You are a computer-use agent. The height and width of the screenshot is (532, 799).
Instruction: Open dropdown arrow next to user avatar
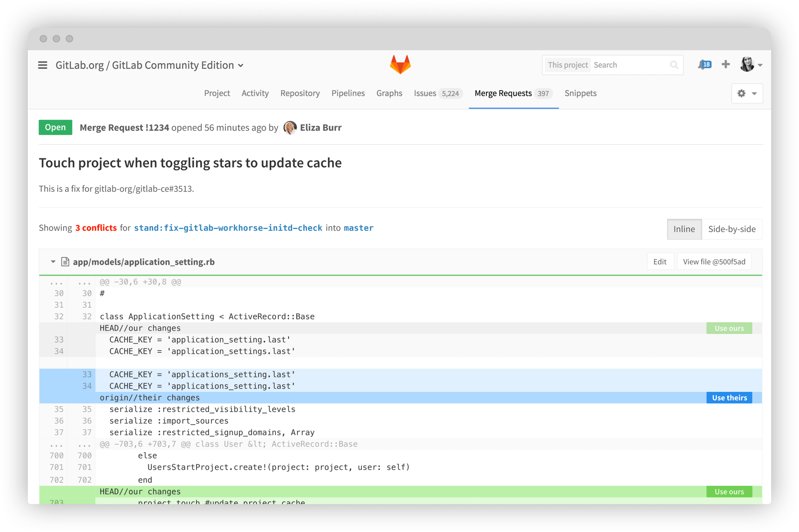760,65
